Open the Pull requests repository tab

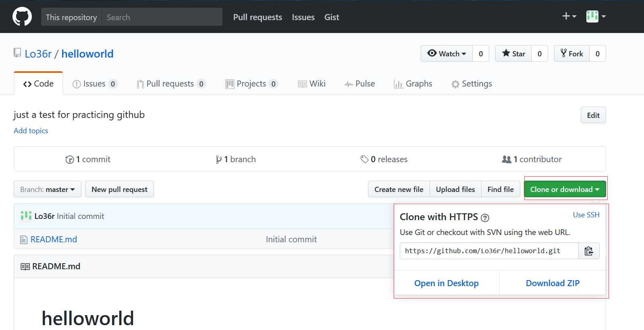tap(171, 84)
